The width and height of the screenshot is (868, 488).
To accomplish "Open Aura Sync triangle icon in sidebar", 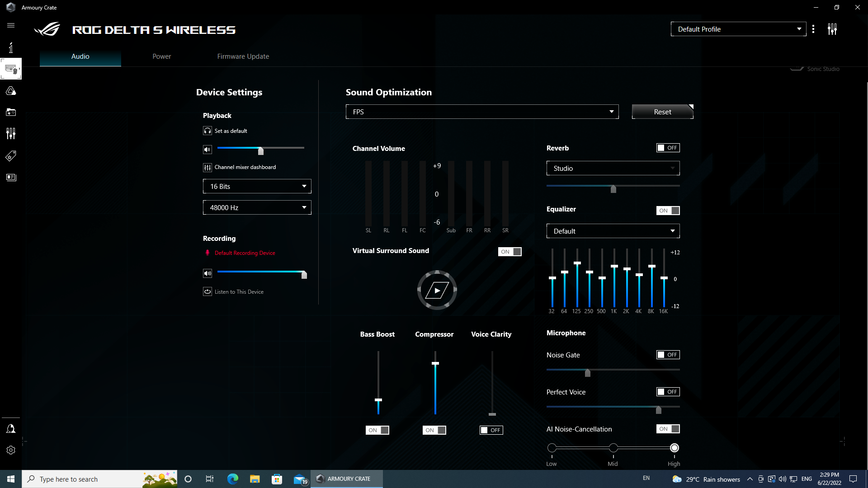I will click(x=11, y=91).
